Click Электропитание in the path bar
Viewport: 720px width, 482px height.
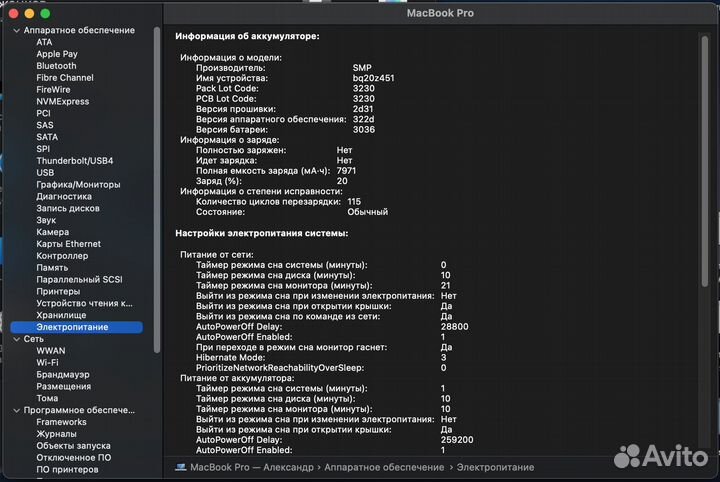[495, 467]
